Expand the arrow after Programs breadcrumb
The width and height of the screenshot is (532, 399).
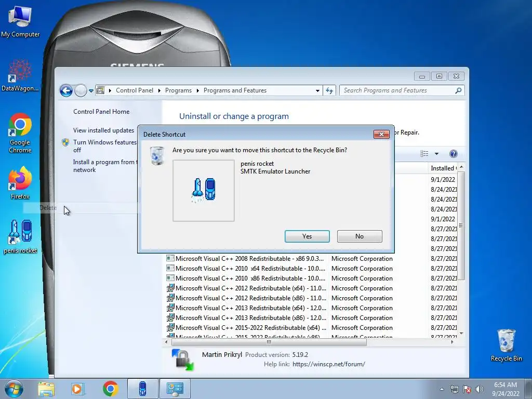[x=197, y=90]
